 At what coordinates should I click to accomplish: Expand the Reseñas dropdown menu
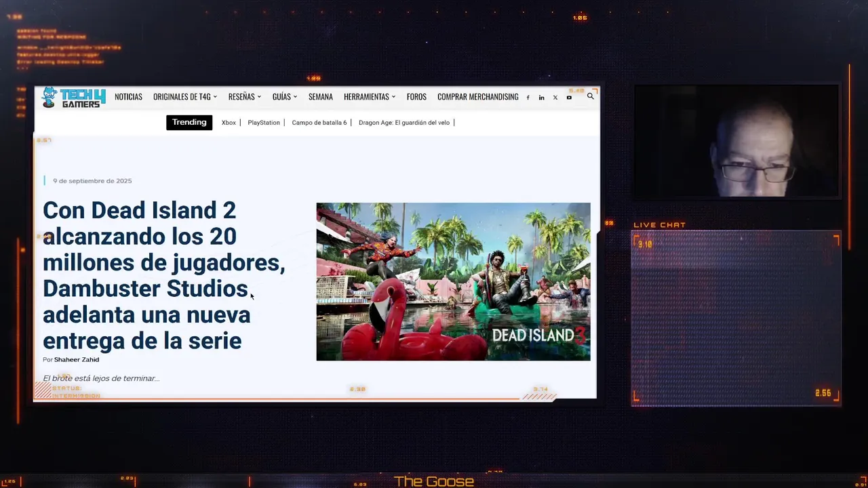[244, 97]
